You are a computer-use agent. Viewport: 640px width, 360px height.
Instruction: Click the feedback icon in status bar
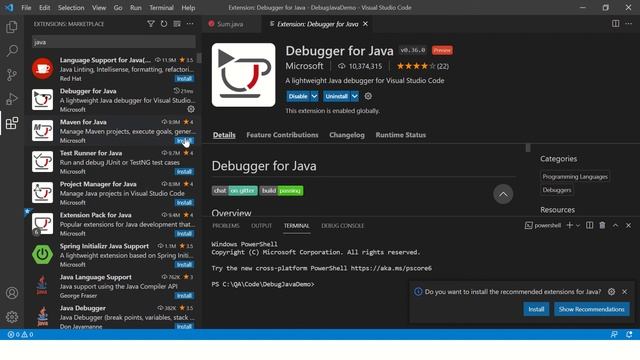coord(614,334)
